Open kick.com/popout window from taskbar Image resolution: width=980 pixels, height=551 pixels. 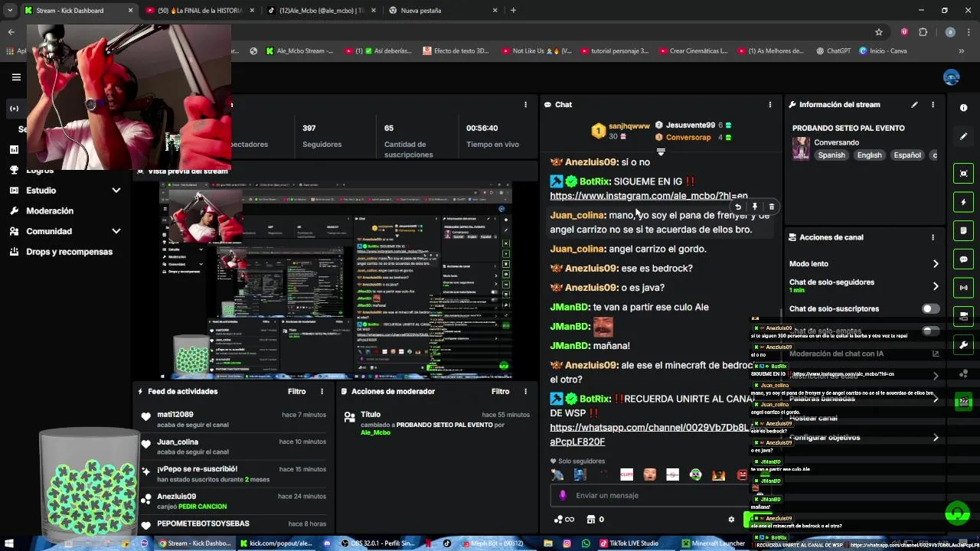click(276, 543)
